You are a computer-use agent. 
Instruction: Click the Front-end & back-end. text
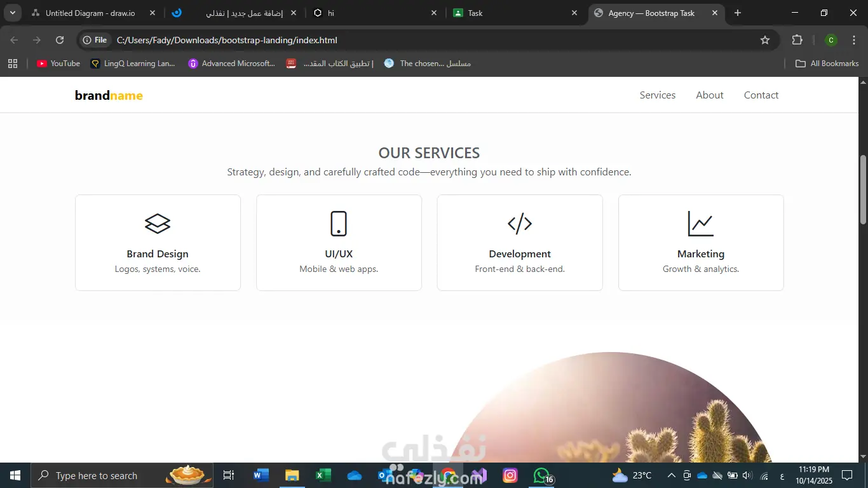click(x=520, y=269)
